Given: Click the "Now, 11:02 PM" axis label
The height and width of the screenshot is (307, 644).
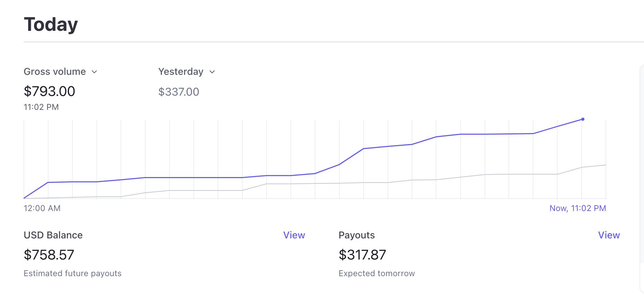Looking at the screenshot, I should 577,208.
